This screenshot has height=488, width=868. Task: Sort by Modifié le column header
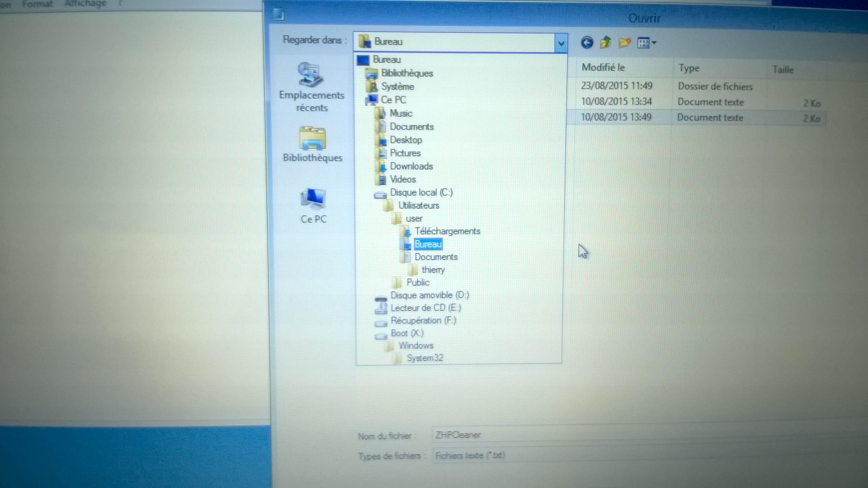coord(603,68)
